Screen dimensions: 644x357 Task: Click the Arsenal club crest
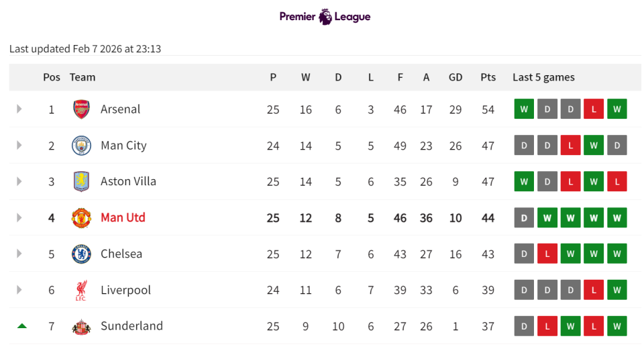coord(81,109)
